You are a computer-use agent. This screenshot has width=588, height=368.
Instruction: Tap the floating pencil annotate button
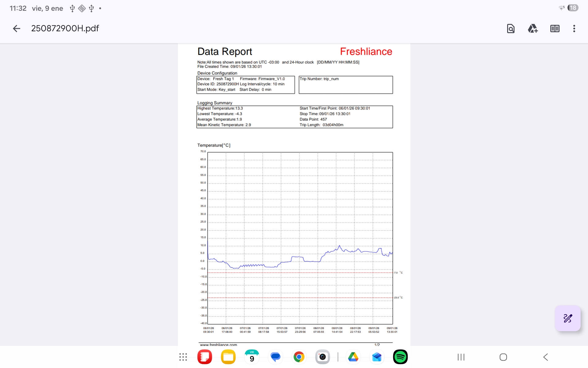[567, 318]
